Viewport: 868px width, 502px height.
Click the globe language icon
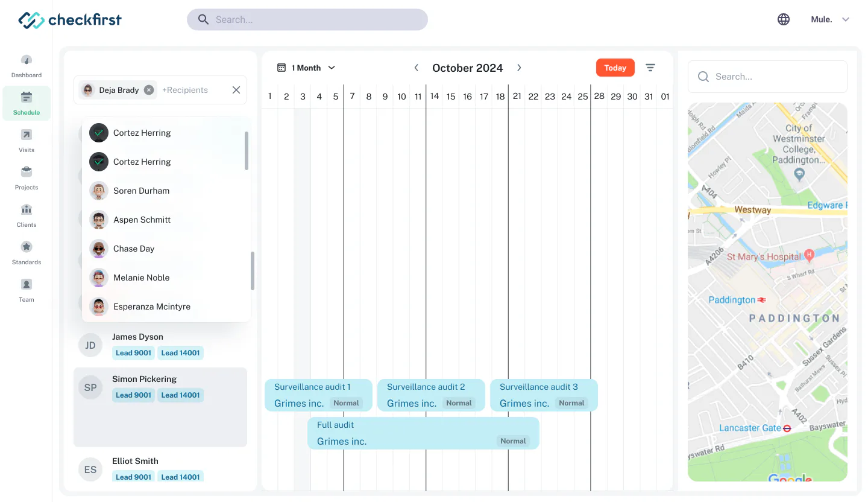click(784, 19)
